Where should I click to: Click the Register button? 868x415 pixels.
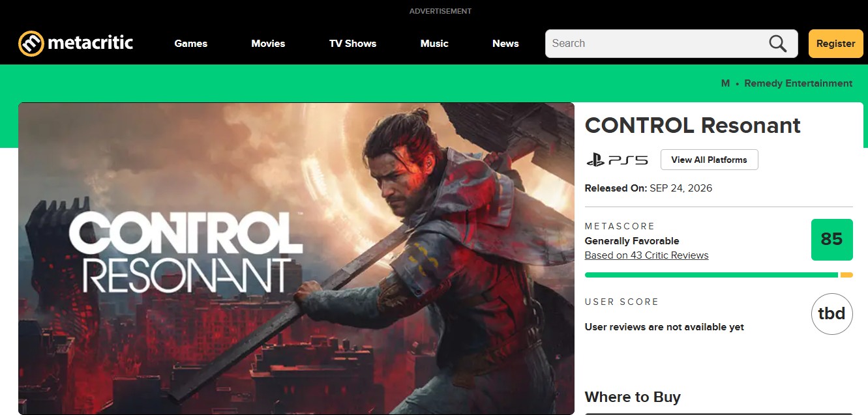click(x=835, y=44)
